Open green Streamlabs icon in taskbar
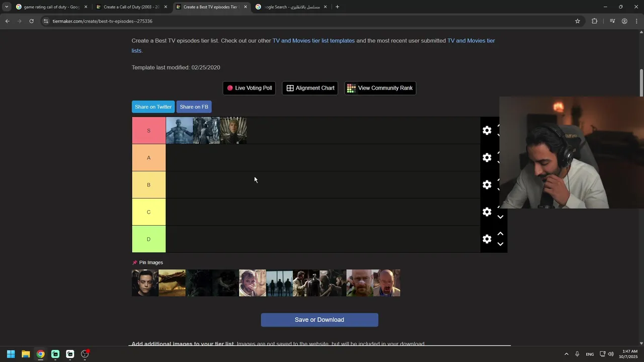 (x=55, y=354)
